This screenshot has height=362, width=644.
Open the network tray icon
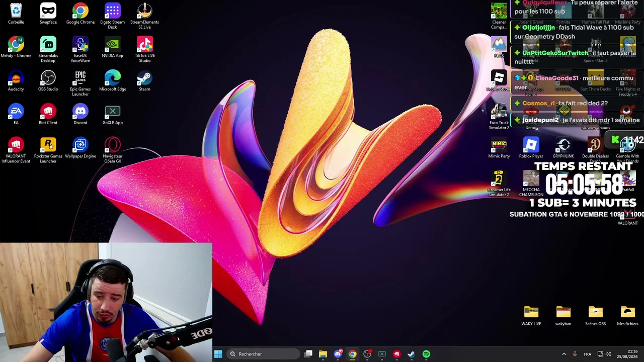point(600,354)
